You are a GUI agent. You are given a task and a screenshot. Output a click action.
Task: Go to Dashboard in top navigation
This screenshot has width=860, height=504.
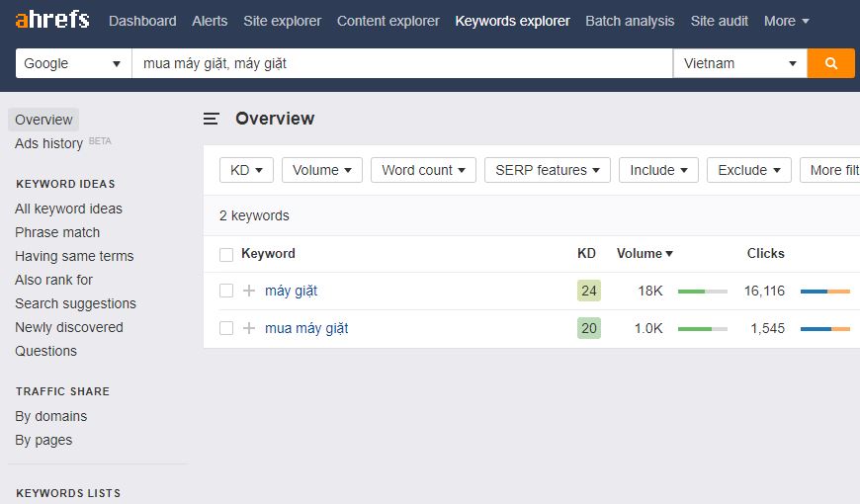(x=142, y=21)
